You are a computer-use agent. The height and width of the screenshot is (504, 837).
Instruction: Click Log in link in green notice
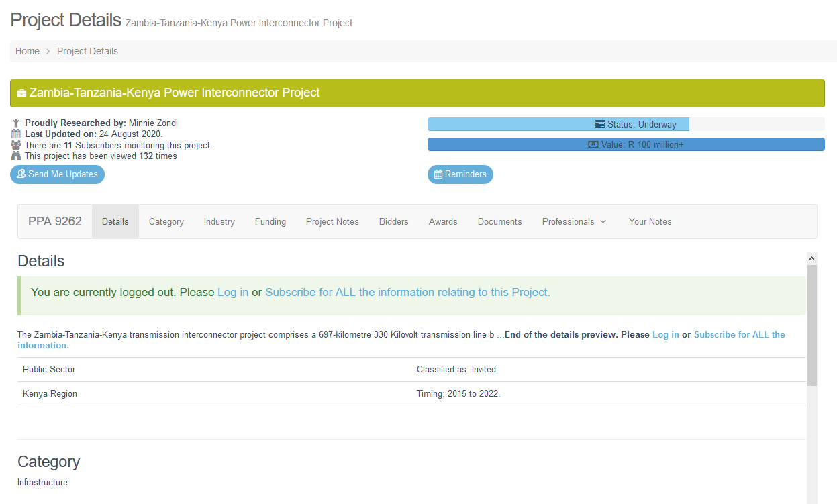coord(233,293)
